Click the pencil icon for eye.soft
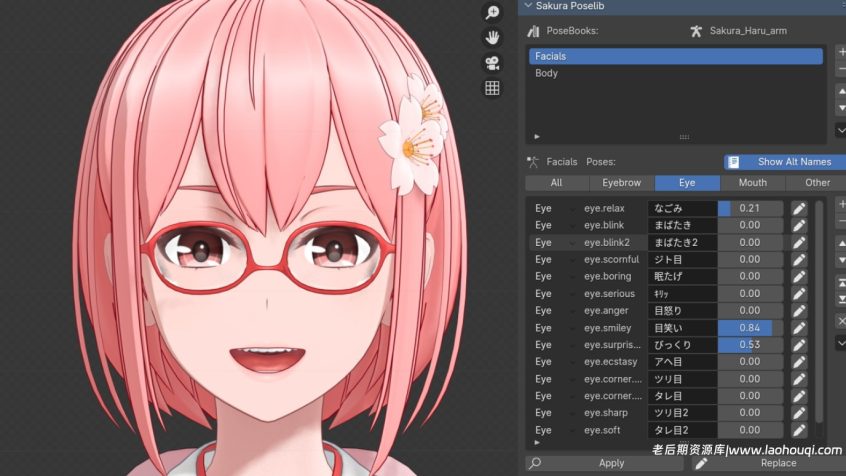846x476 pixels. (799, 430)
